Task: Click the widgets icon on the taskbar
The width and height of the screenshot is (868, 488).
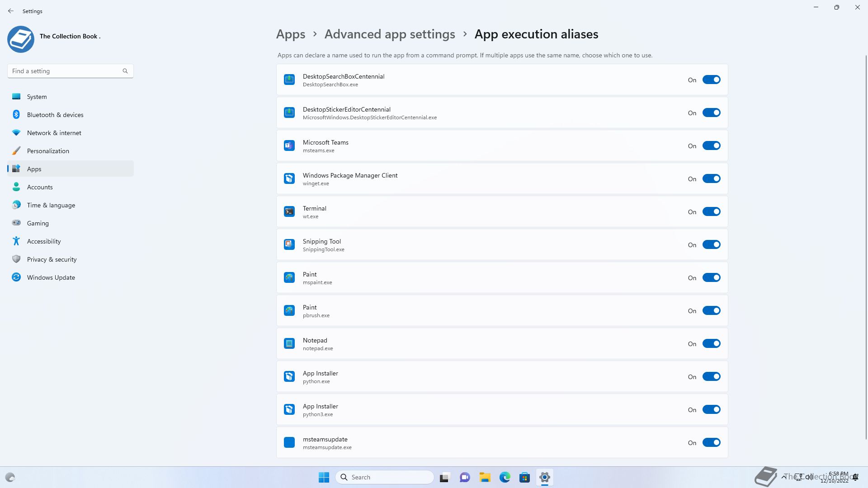Action: (x=10, y=477)
